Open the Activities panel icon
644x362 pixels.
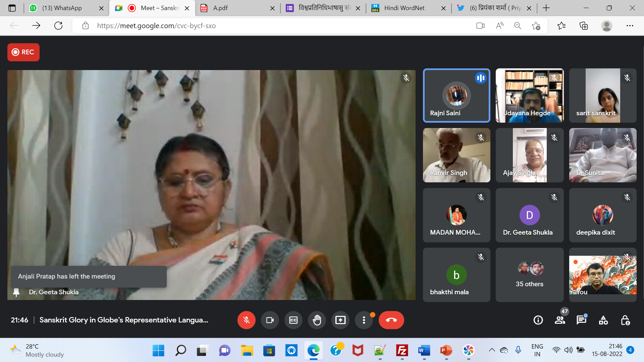coord(603,320)
